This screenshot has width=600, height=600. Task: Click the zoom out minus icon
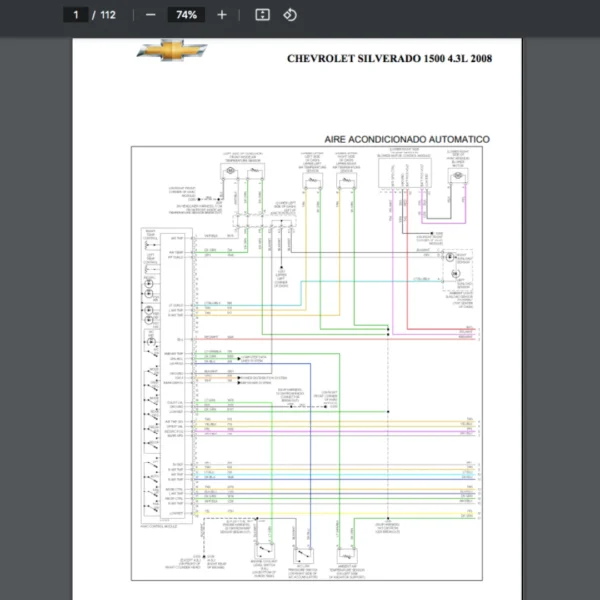pyautogui.click(x=150, y=15)
